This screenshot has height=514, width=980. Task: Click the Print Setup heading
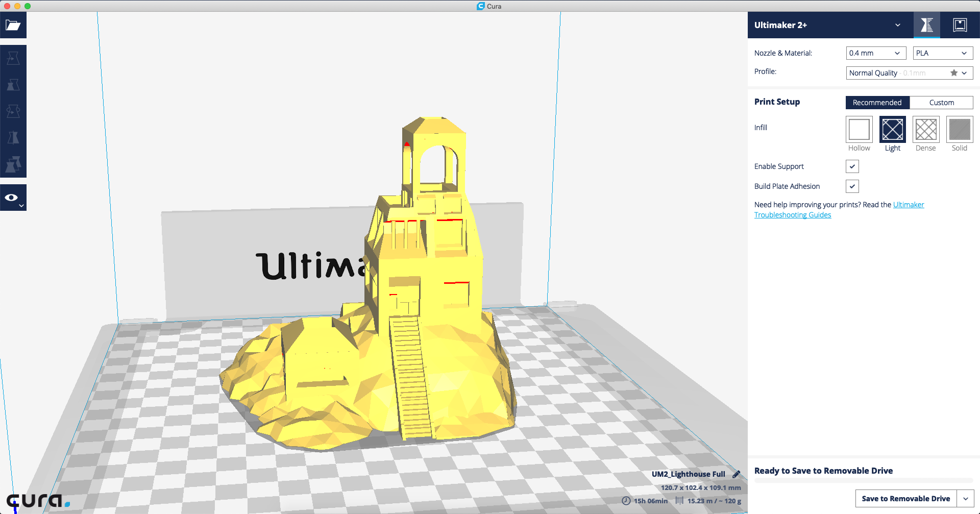(x=777, y=102)
